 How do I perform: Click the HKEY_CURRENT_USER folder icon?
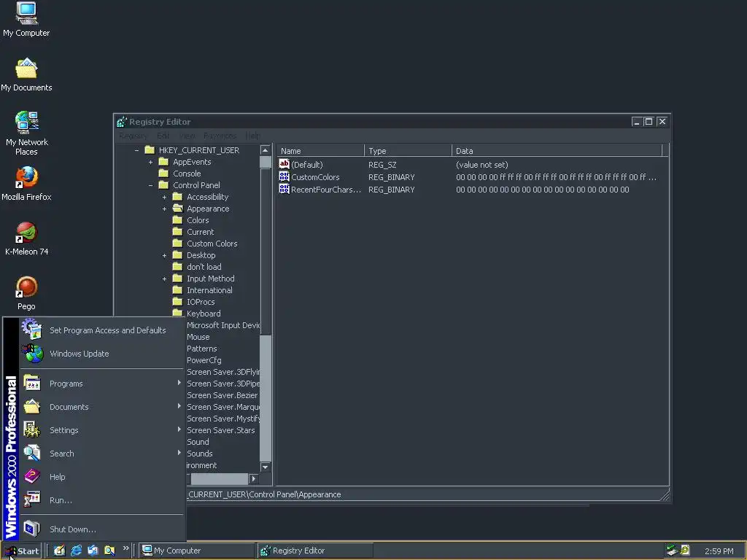click(150, 150)
